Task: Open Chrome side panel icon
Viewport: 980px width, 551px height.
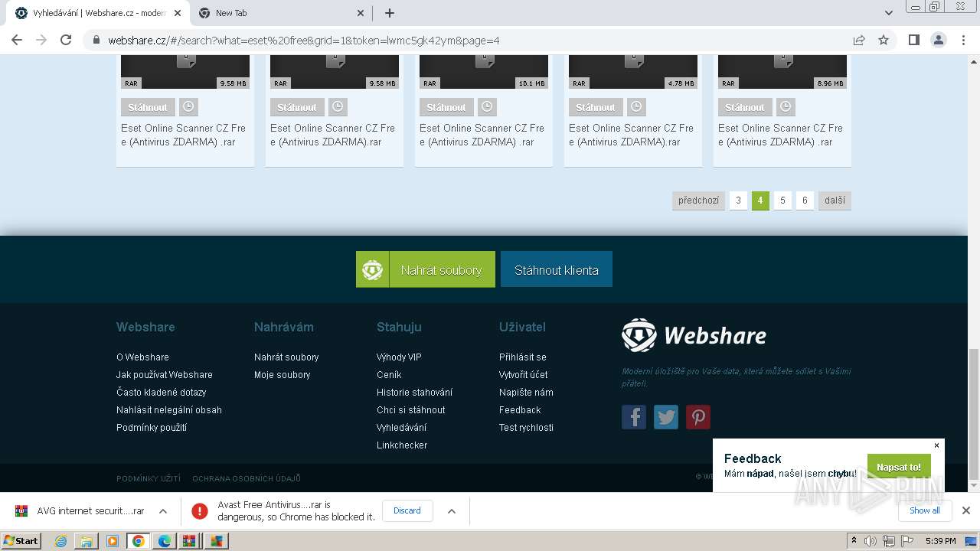Action: (x=913, y=40)
